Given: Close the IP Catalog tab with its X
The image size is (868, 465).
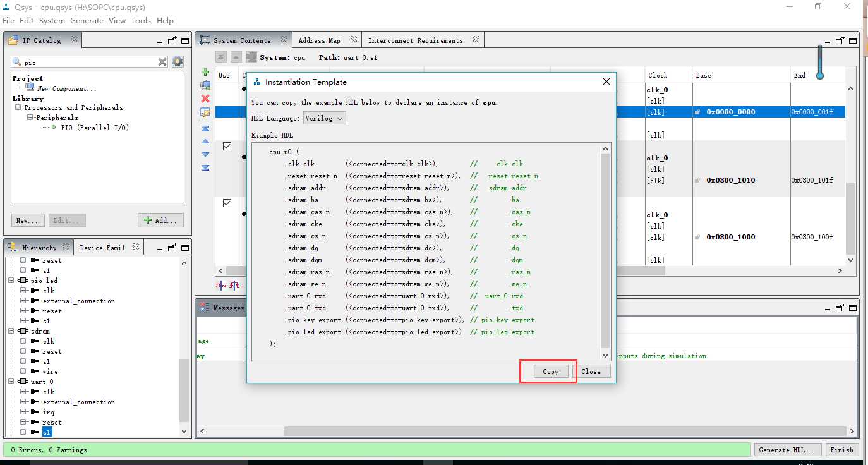Looking at the screenshot, I should click(x=74, y=40).
